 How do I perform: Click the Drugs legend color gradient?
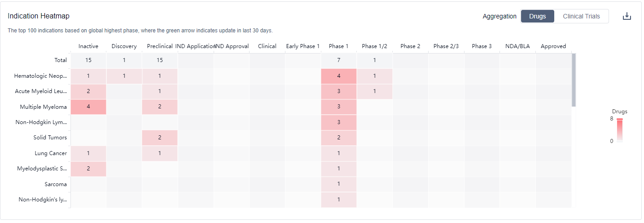click(x=619, y=130)
